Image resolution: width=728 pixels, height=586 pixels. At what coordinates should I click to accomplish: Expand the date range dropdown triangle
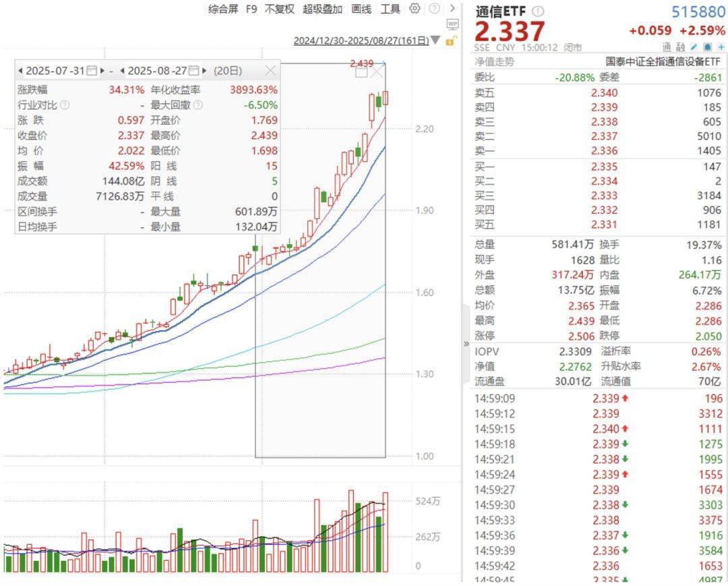tap(435, 41)
